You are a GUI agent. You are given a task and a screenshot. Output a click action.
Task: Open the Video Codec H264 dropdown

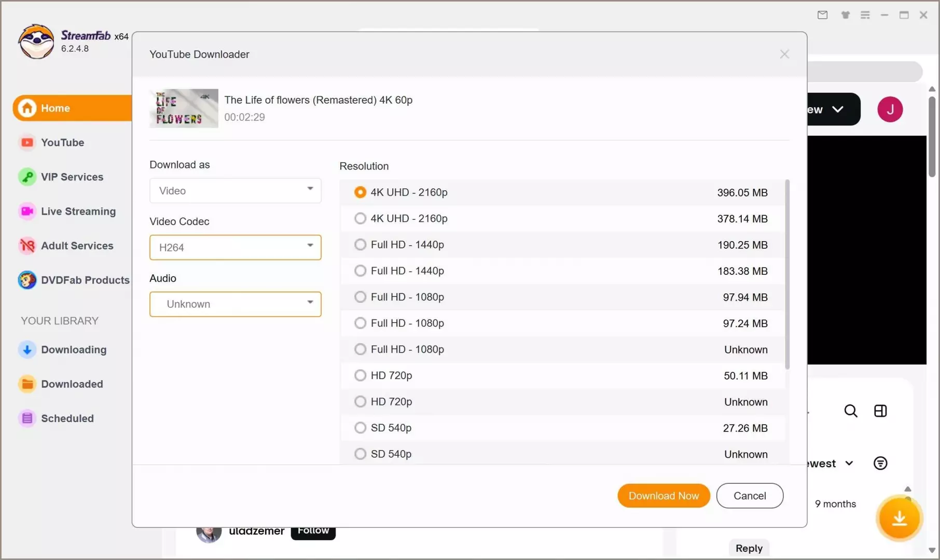235,247
